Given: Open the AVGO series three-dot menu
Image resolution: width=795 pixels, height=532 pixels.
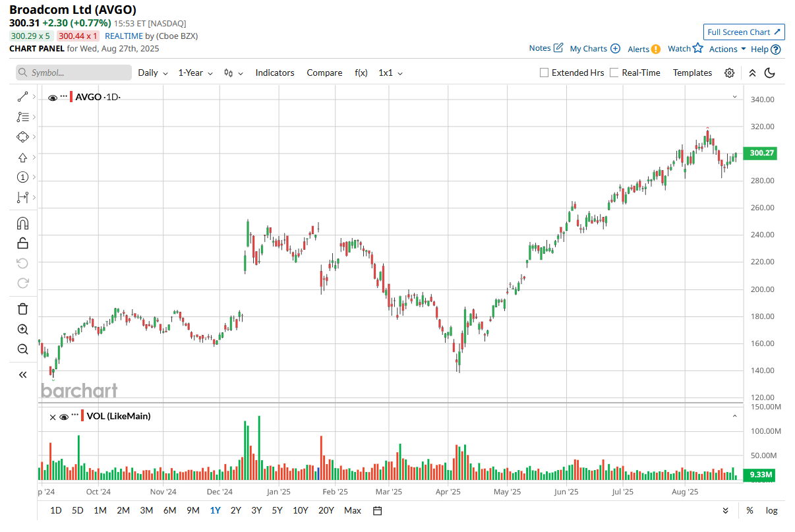Looking at the screenshot, I should (64, 96).
